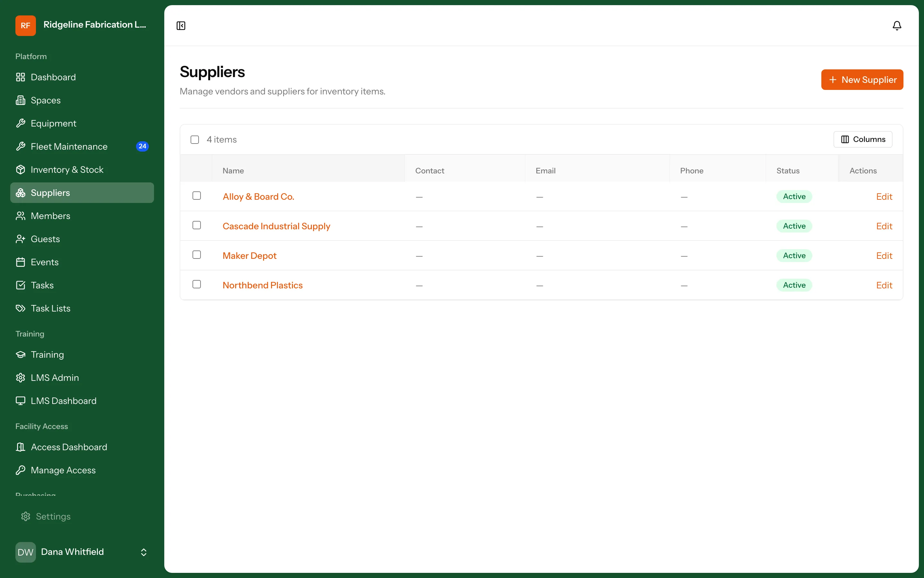Click the LMS Admin gear icon

pyautogui.click(x=21, y=378)
